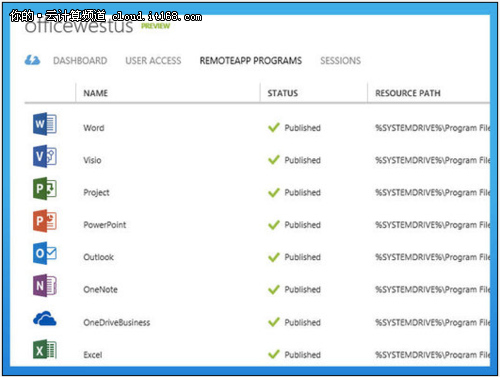The width and height of the screenshot is (500, 377).
Task: Click Published status of Word
Action: (x=302, y=128)
